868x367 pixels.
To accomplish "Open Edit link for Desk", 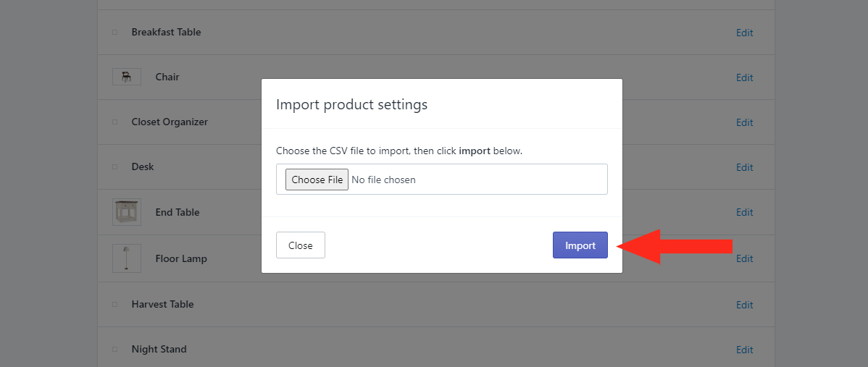I will (745, 167).
